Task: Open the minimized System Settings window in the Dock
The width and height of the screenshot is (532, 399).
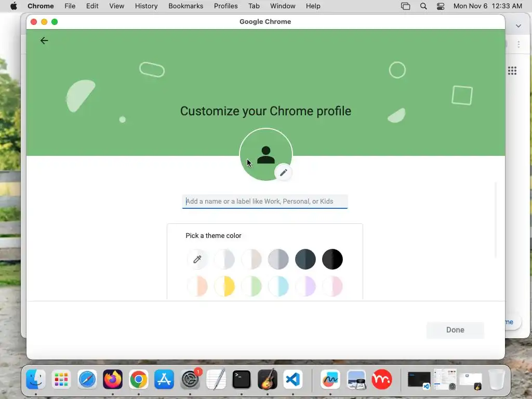Action: click(x=445, y=379)
